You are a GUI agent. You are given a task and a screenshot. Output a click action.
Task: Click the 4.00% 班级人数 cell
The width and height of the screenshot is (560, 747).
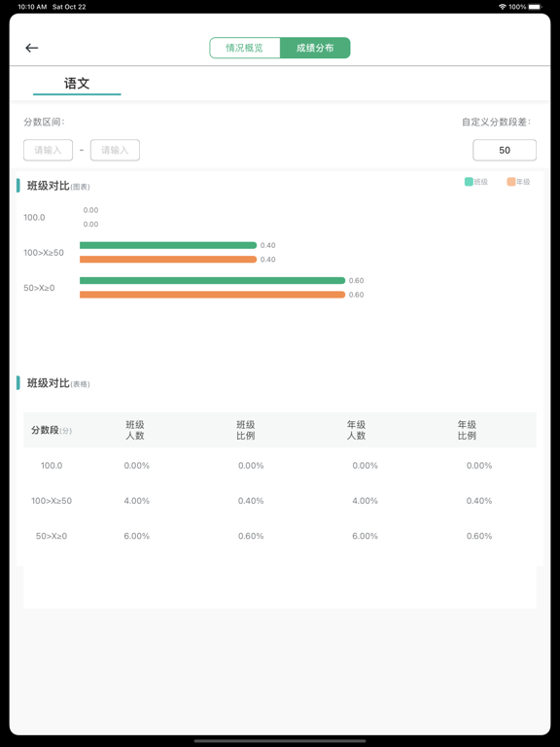click(x=137, y=501)
